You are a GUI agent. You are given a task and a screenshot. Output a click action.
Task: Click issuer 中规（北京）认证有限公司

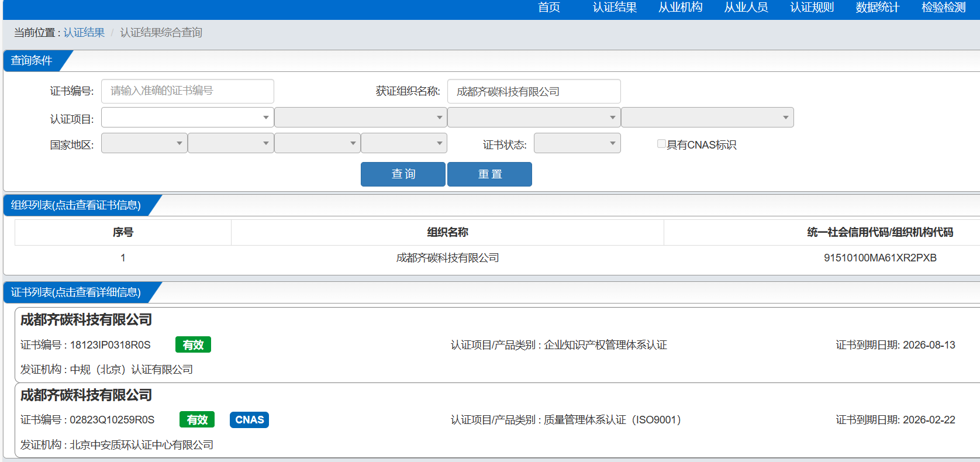[x=132, y=370]
